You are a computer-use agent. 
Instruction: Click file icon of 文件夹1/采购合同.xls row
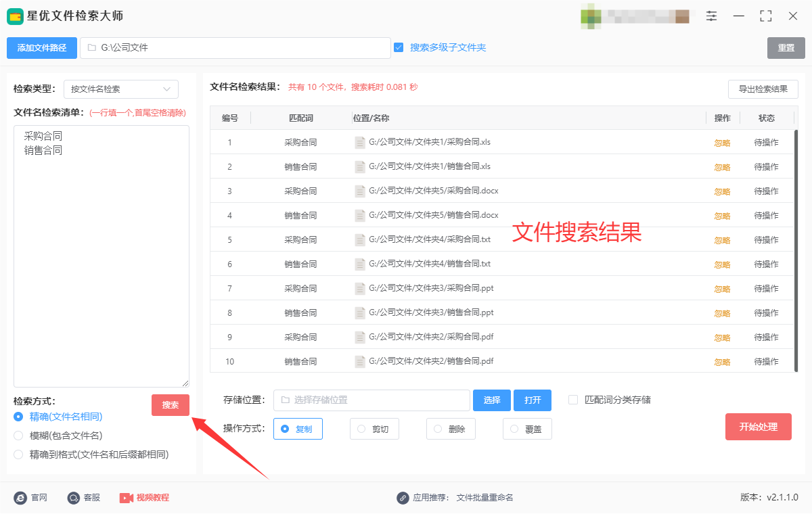click(360, 143)
